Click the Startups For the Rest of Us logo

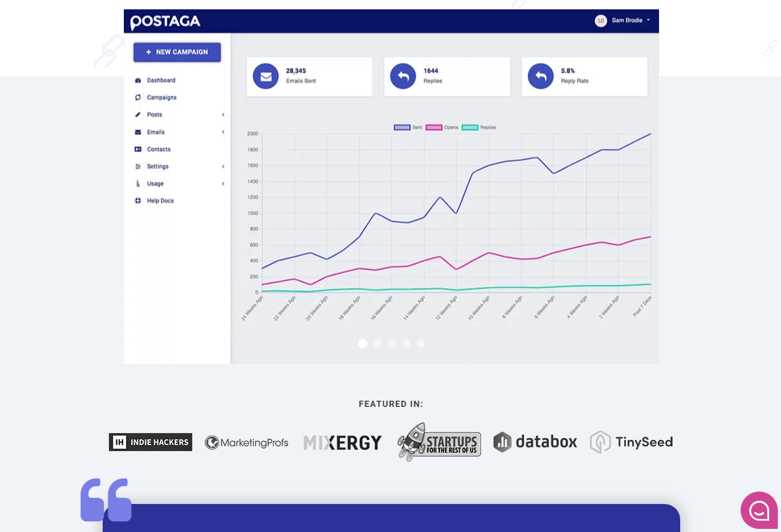click(x=439, y=442)
